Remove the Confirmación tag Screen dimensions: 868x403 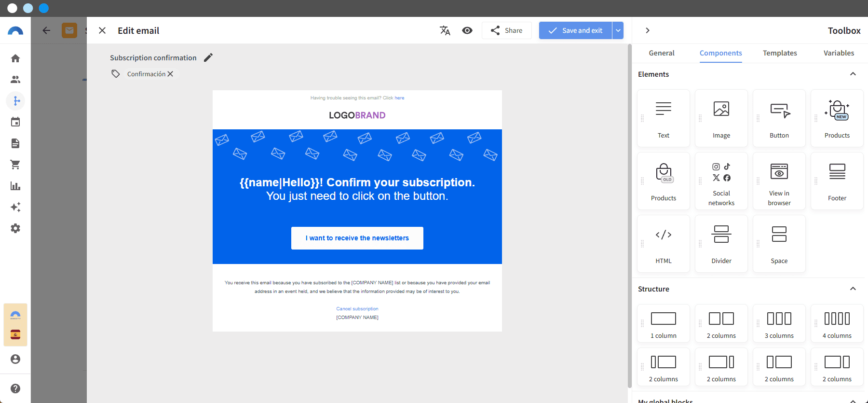[x=170, y=74]
